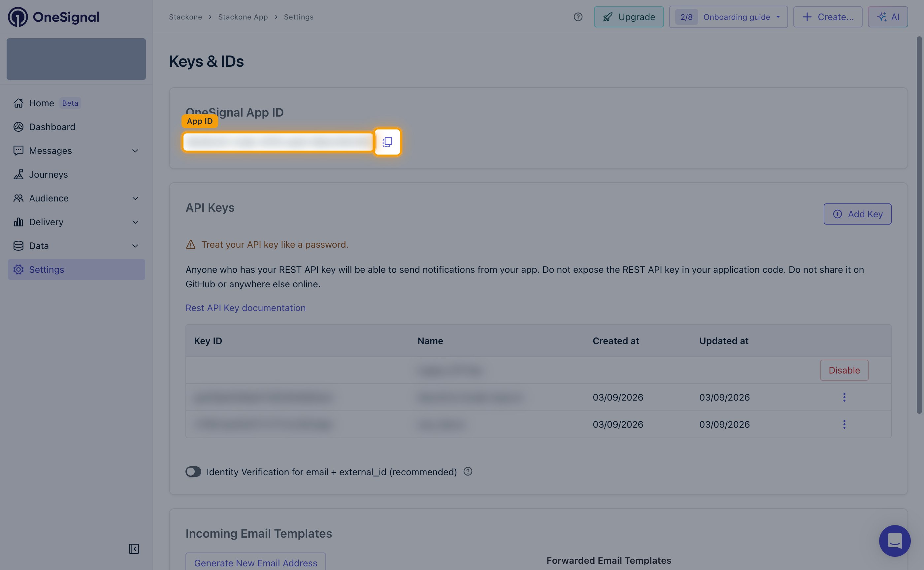924x570 pixels.
Task: Click Generate New Email Address button
Action: click(x=255, y=562)
